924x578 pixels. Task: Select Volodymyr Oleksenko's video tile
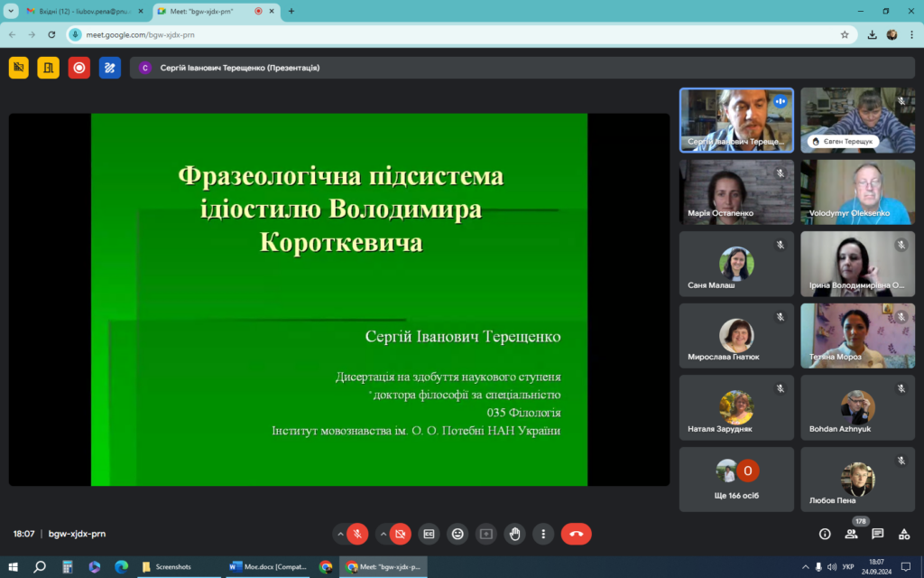857,191
